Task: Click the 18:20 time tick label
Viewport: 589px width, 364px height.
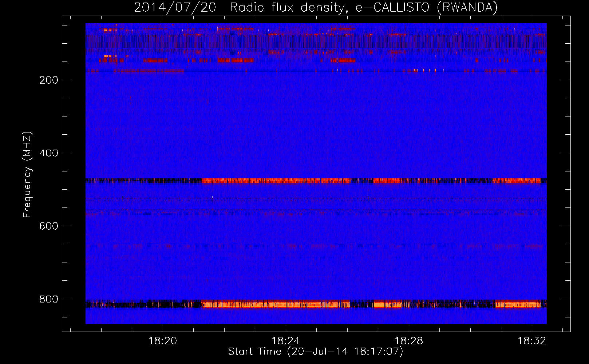Action: [x=163, y=341]
